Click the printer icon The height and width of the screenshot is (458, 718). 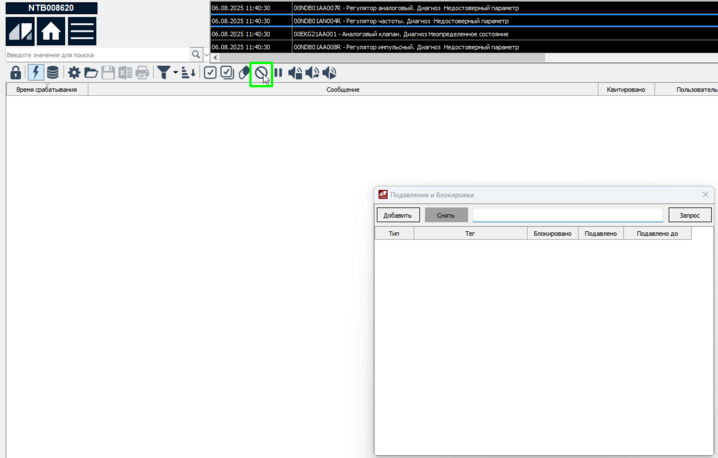(142, 73)
